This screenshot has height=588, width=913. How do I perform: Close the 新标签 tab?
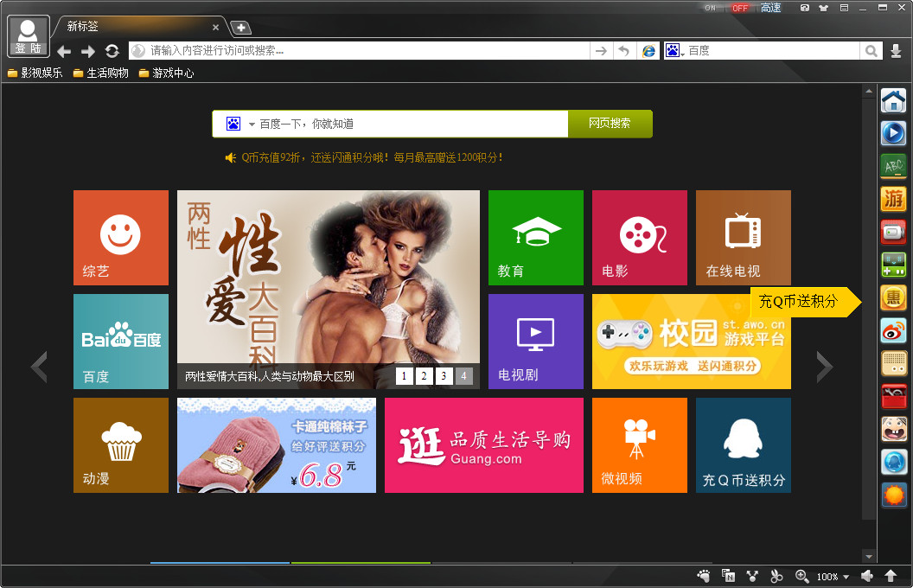(215, 28)
